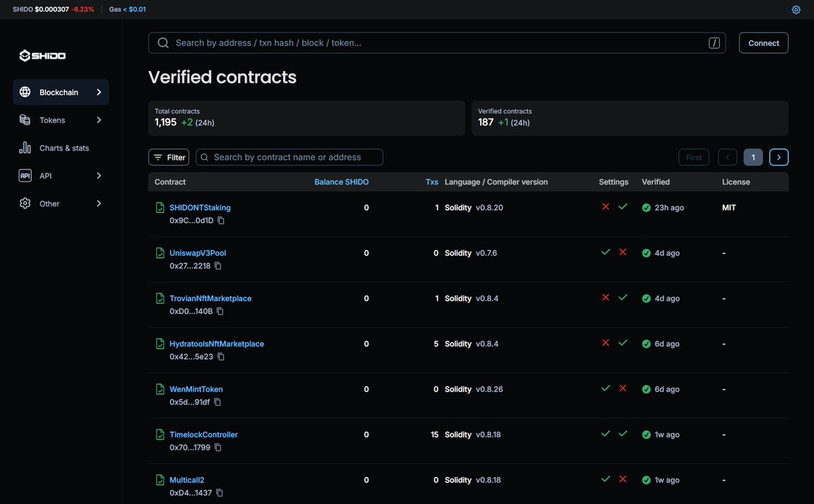
Task: Open Blockchain in sidebar
Action: pos(61,92)
